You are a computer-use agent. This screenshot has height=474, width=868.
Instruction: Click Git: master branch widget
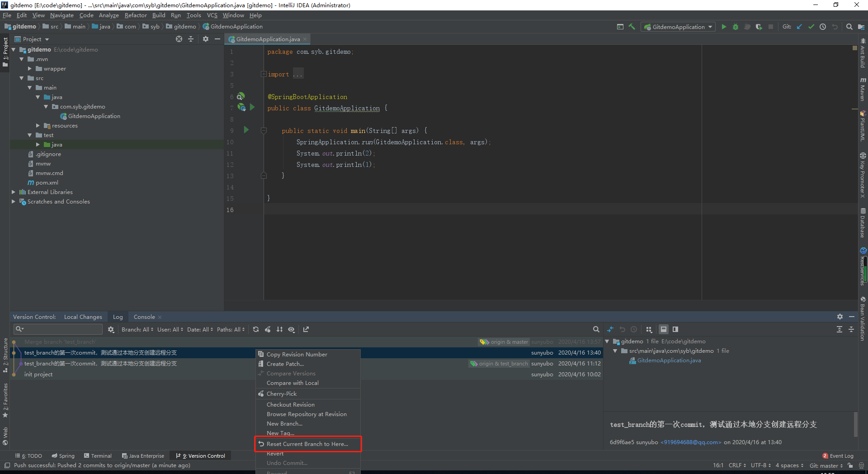click(826, 465)
